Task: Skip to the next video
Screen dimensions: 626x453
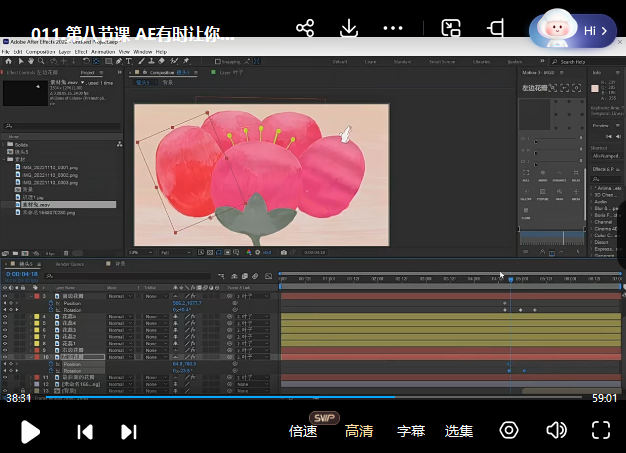Action: tap(129, 431)
